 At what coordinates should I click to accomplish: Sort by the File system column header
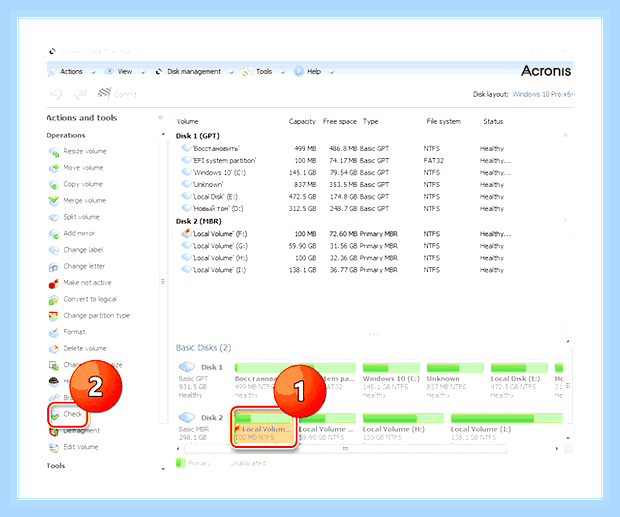pos(444,121)
